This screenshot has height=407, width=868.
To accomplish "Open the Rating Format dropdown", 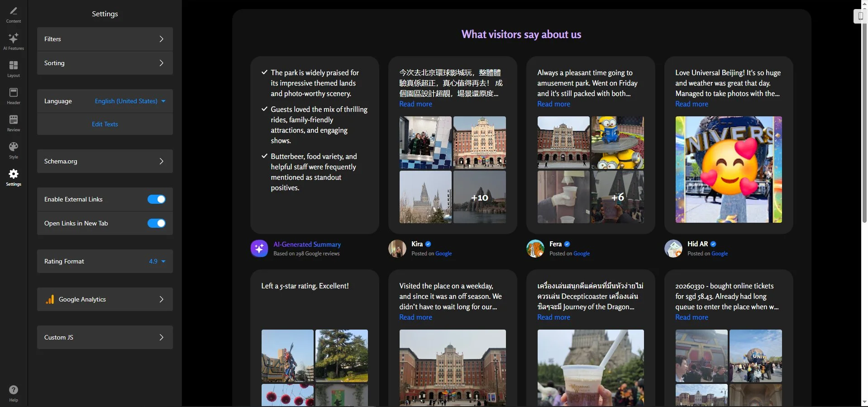I will pos(157,261).
